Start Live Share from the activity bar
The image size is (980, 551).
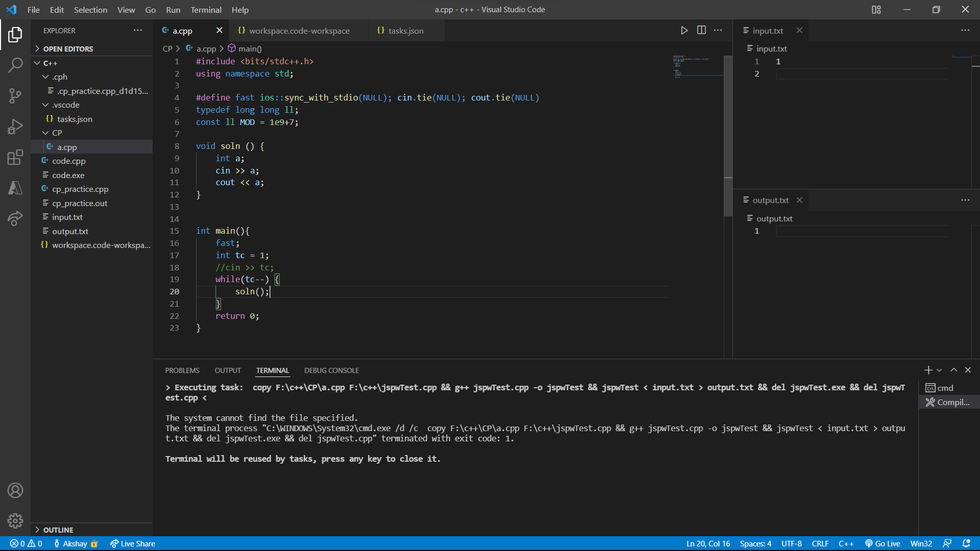15,218
